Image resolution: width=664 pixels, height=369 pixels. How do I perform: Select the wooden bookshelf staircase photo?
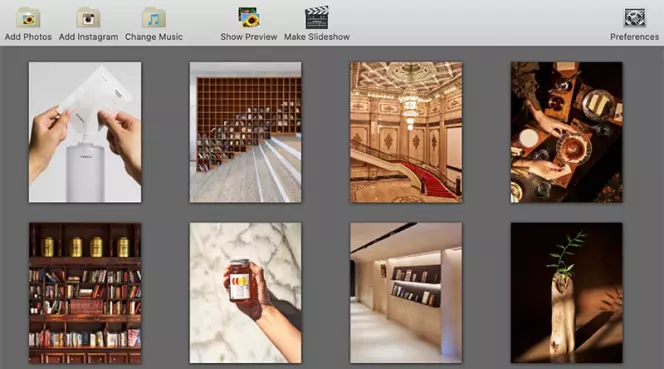click(246, 132)
